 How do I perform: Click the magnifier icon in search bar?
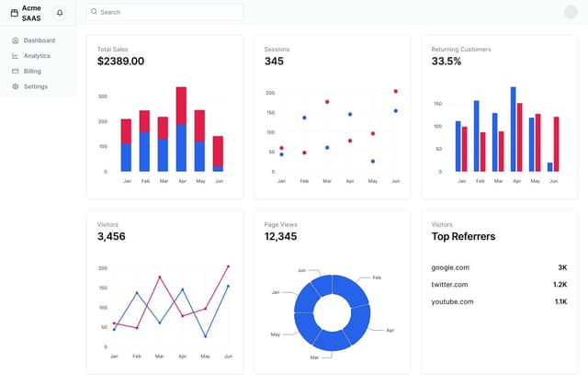point(94,12)
